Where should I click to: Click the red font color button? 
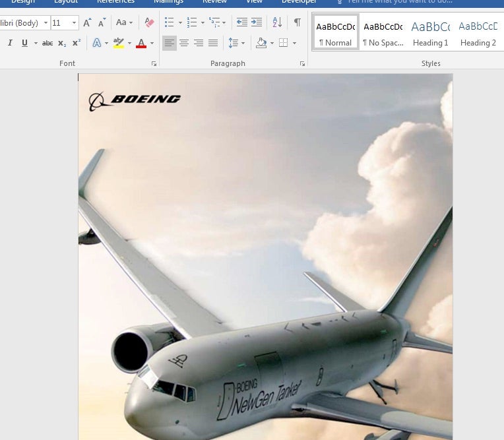(141, 43)
